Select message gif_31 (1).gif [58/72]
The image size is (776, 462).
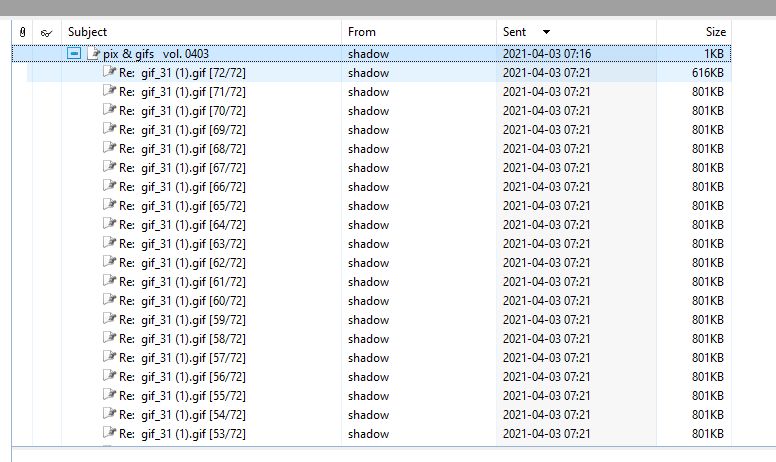point(195,339)
